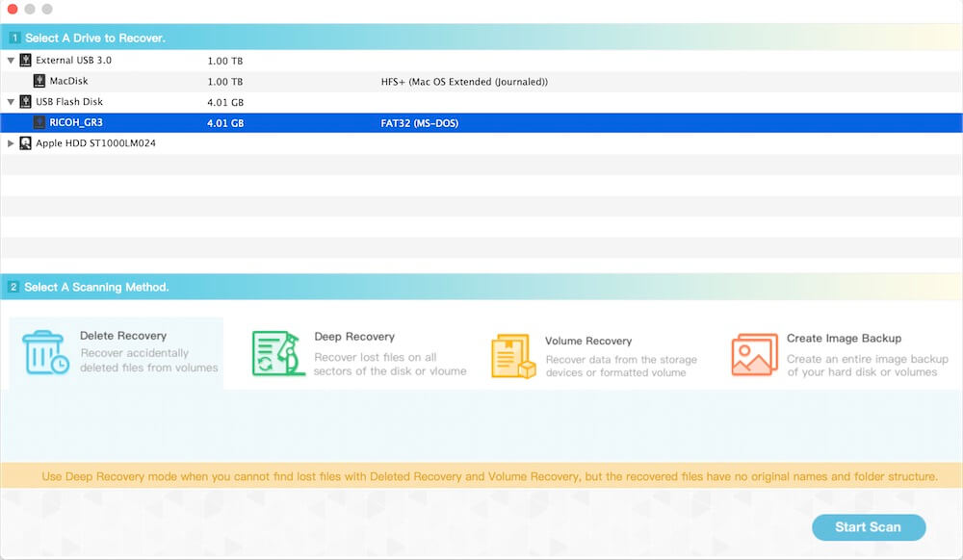This screenshot has width=963, height=560.
Task: Click the 'Select A Scanning Method.' header
Action: (96, 287)
